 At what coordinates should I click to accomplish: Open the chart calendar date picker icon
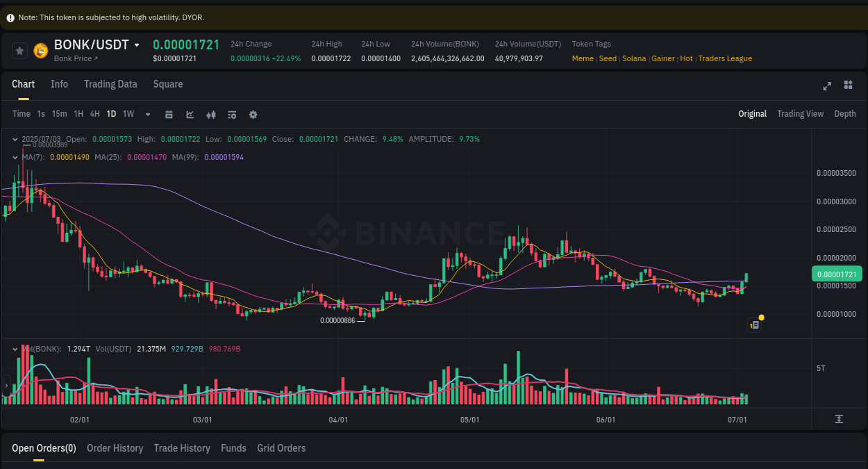pos(169,114)
